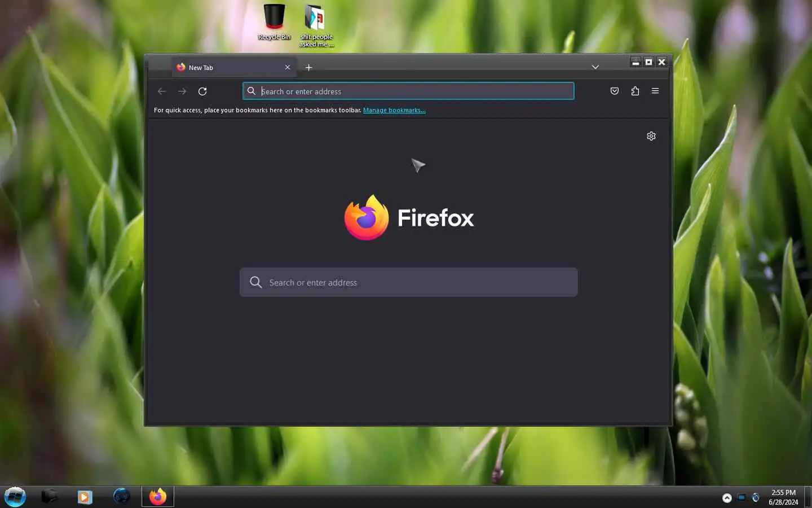Click the magnifier icon in address bar
The width and height of the screenshot is (812, 508).
pyautogui.click(x=251, y=91)
